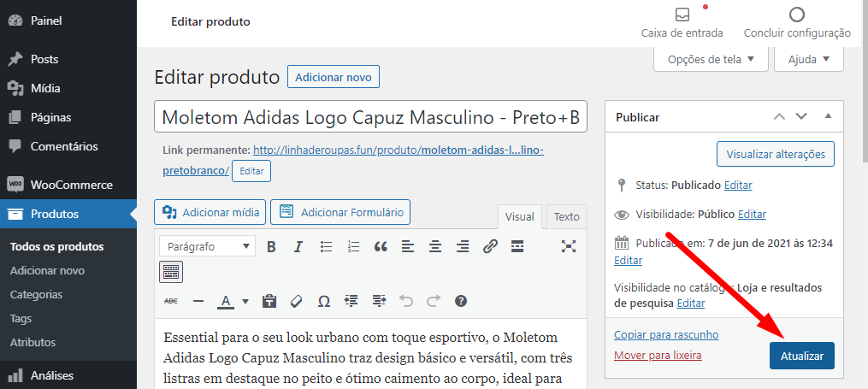Viewport: 868px width, 389px height.
Task: Apply blockquote formatting
Action: pyautogui.click(x=381, y=247)
